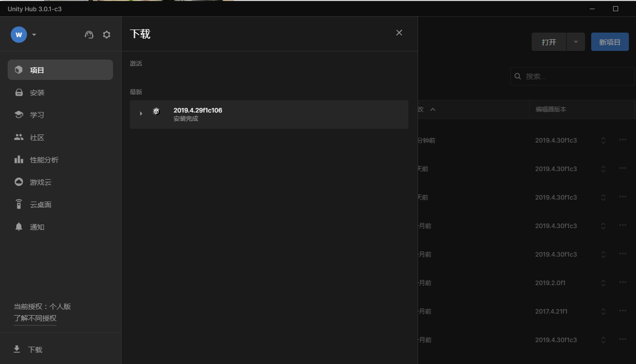Viewport: 636px width, 364px height.
Task: Change editor version of the 2017.4.21f1 project
Action: tap(603, 312)
